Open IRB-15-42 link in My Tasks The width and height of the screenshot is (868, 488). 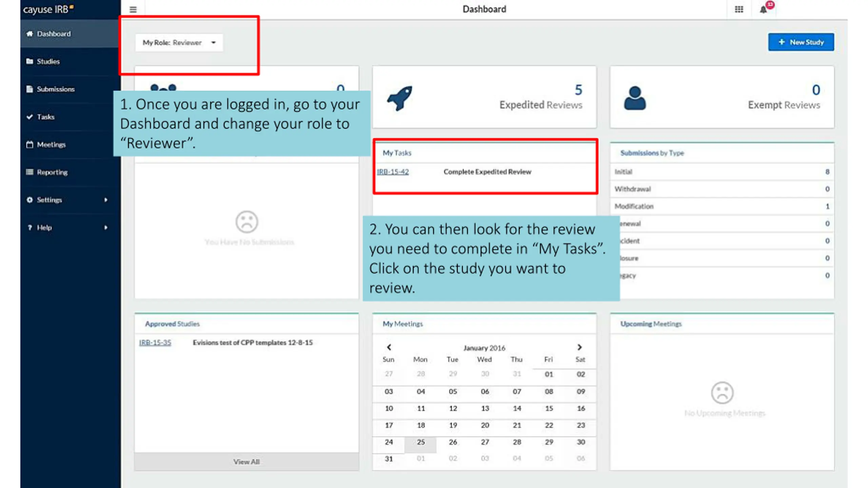click(393, 172)
